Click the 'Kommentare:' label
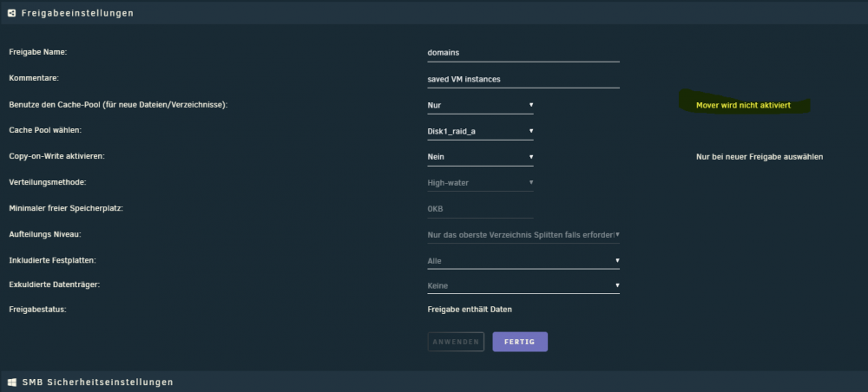 coord(34,79)
